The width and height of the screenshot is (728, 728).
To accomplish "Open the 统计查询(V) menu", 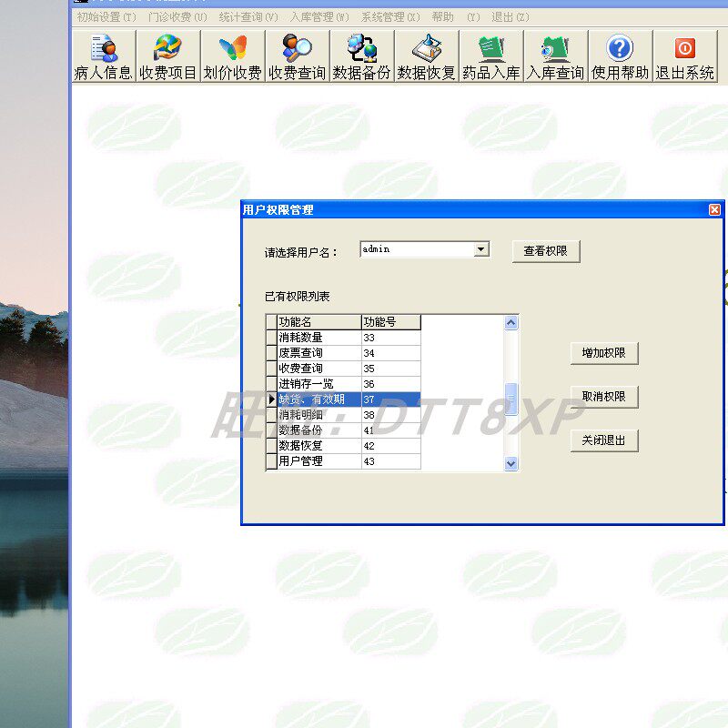I will point(248,17).
